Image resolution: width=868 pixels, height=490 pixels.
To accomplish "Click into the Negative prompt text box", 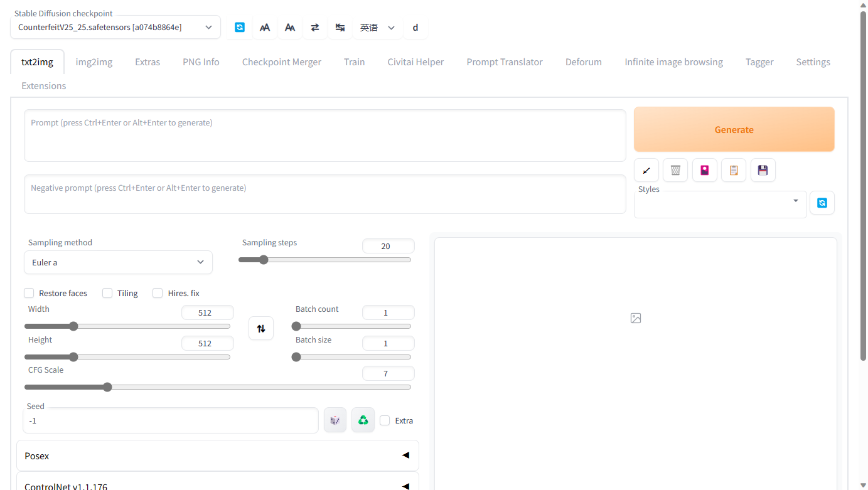I will [x=325, y=194].
